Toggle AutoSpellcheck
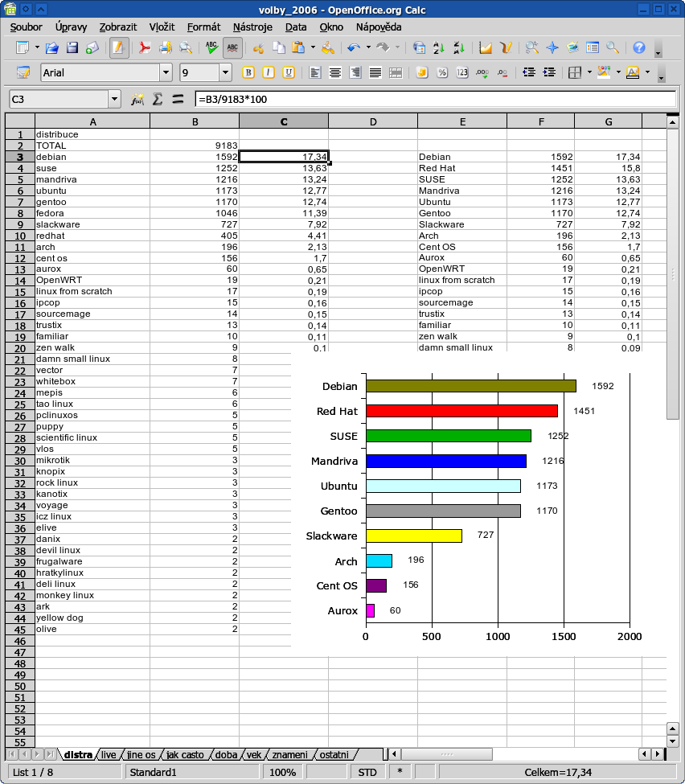The height and width of the screenshot is (784, 685). click(232, 47)
